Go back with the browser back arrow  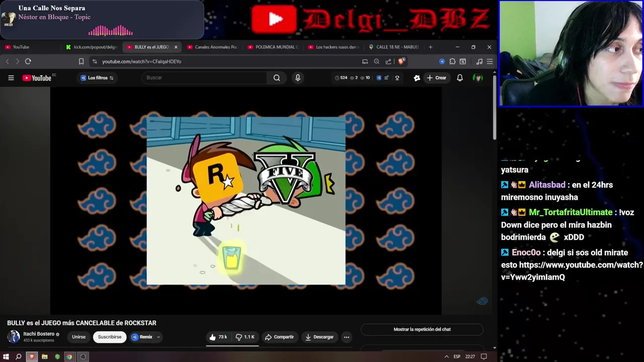point(8,61)
